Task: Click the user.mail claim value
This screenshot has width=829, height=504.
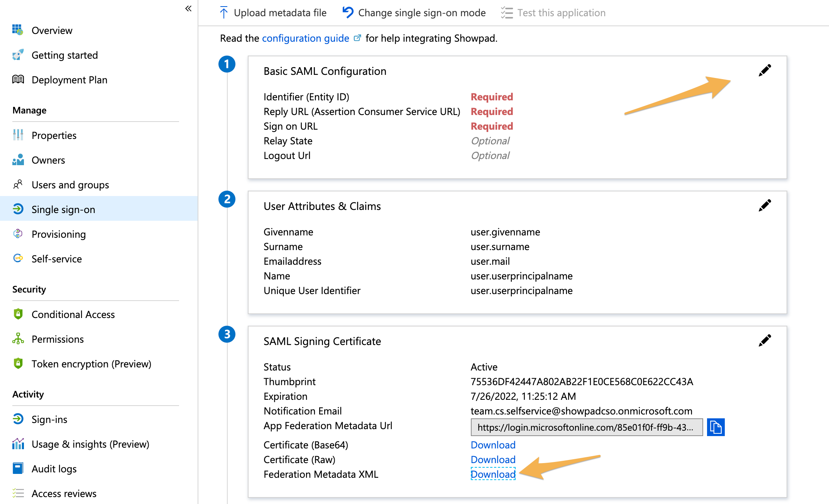Action: point(490,261)
